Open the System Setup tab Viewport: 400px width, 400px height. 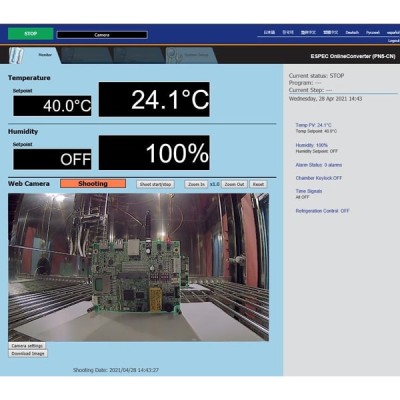pyautogui.click(x=192, y=55)
